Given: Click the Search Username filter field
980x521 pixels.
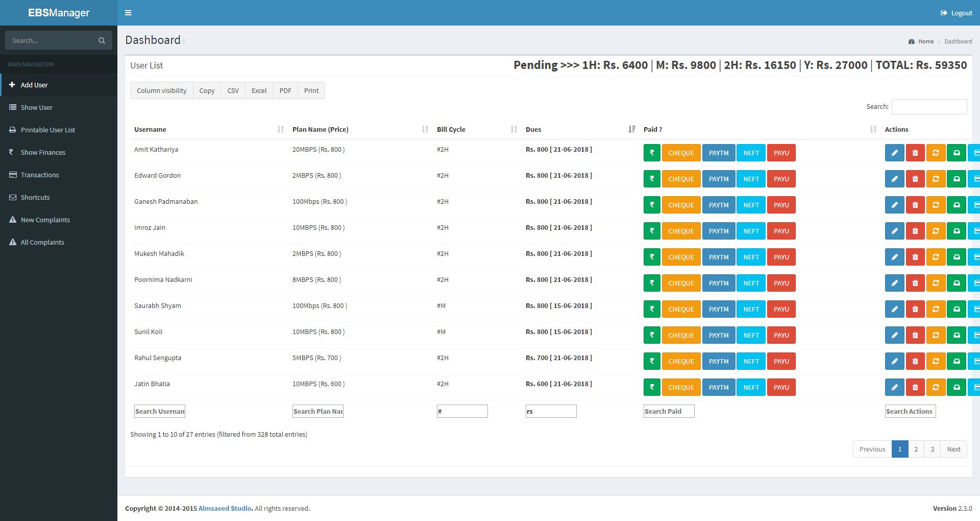Looking at the screenshot, I should point(160,411).
